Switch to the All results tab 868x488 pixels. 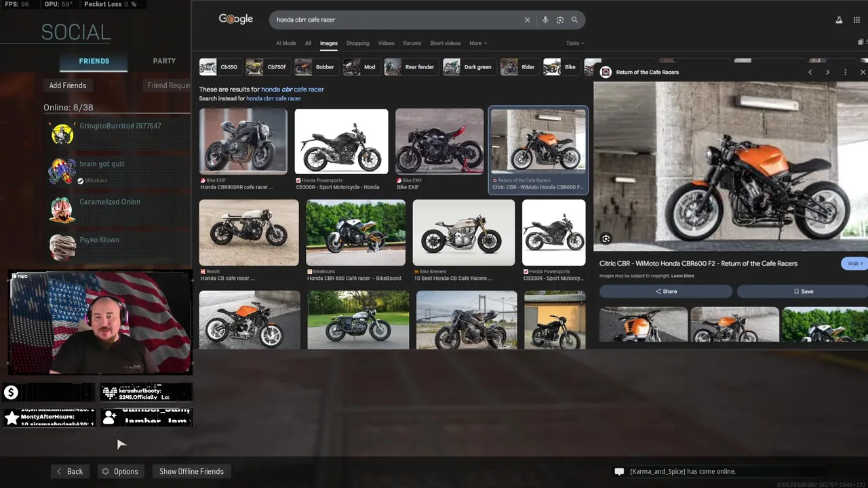[x=308, y=43]
